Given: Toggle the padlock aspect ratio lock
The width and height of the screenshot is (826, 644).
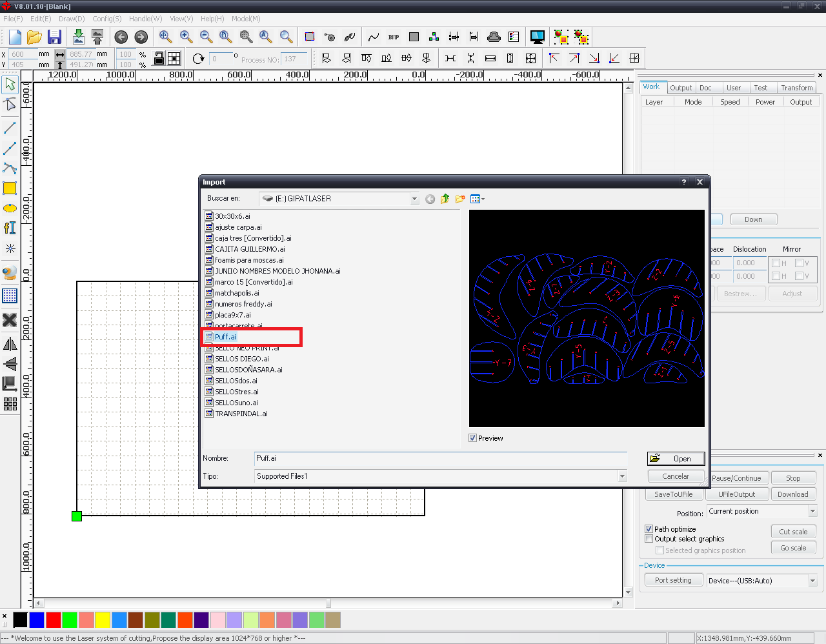Looking at the screenshot, I should [x=159, y=59].
